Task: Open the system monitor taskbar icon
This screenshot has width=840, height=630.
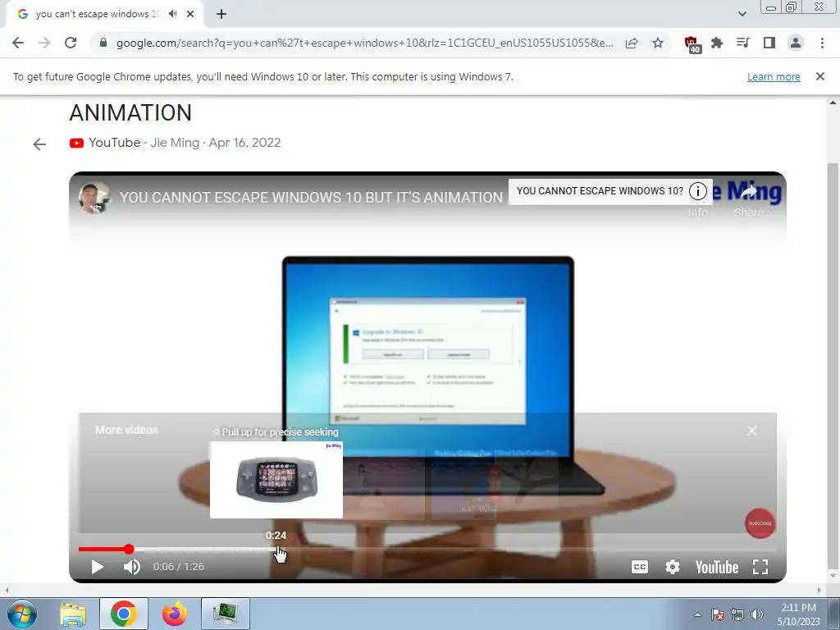Action: coord(225,614)
